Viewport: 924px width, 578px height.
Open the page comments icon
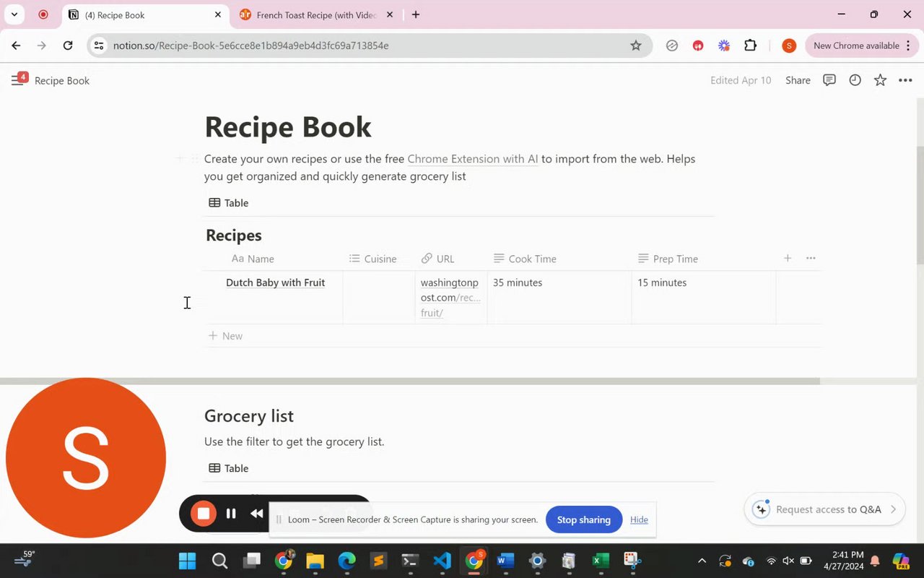click(x=829, y=80)
